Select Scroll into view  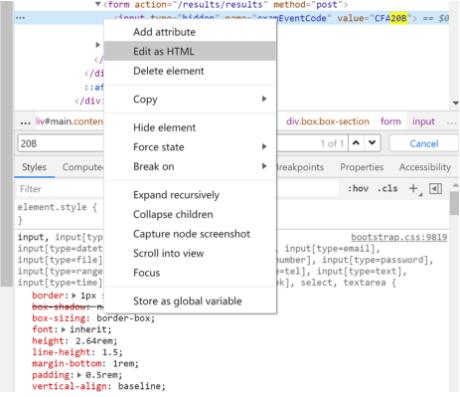point(168,253)
